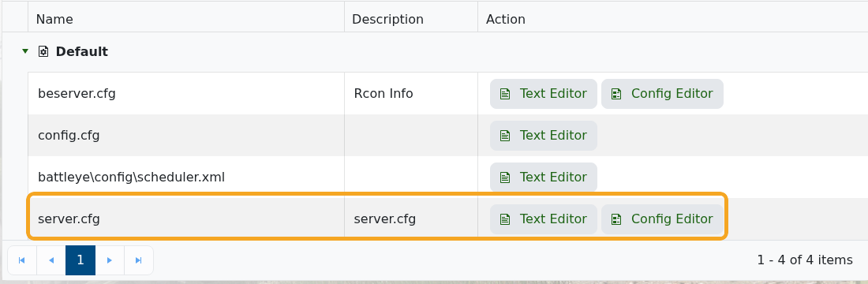Click the Description column header
Image resolution: width=868 pixels, height=284 pixels.
pyautogui.click(x=411, y=19)
